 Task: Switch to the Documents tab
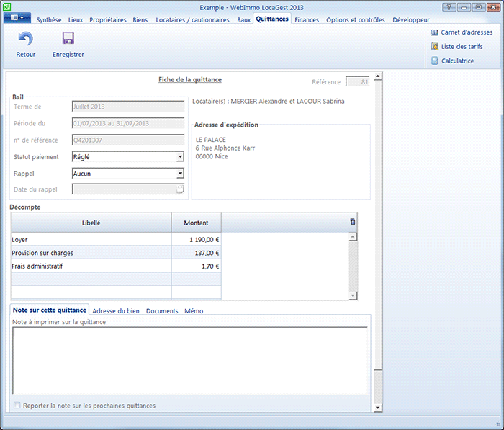[x=162, y=311]
